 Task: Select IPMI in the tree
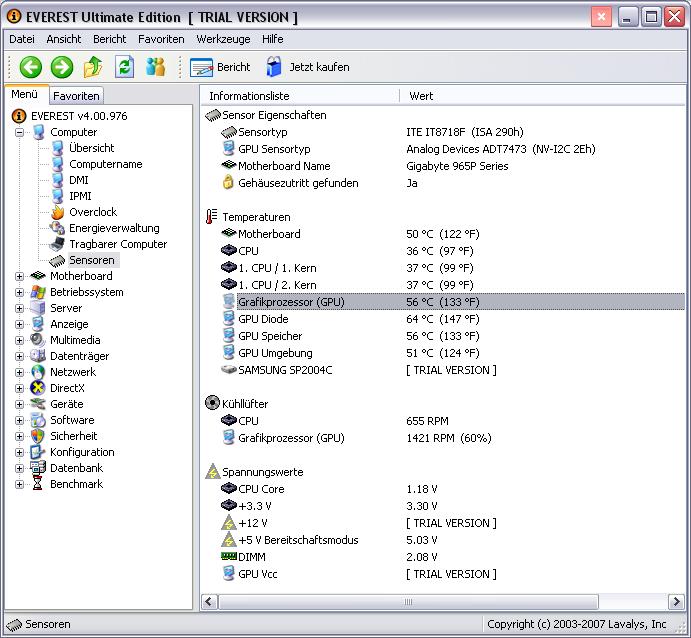[x=80, y=196]
